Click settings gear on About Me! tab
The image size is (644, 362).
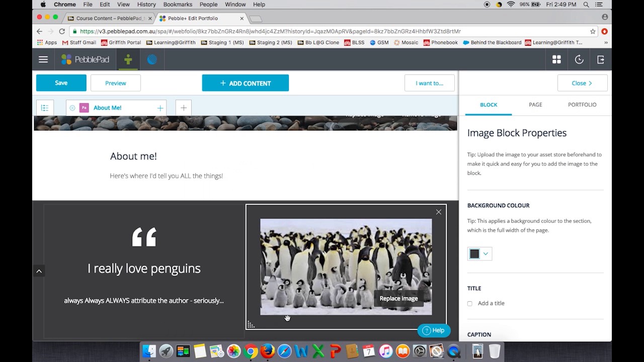(x=72, y=108)
